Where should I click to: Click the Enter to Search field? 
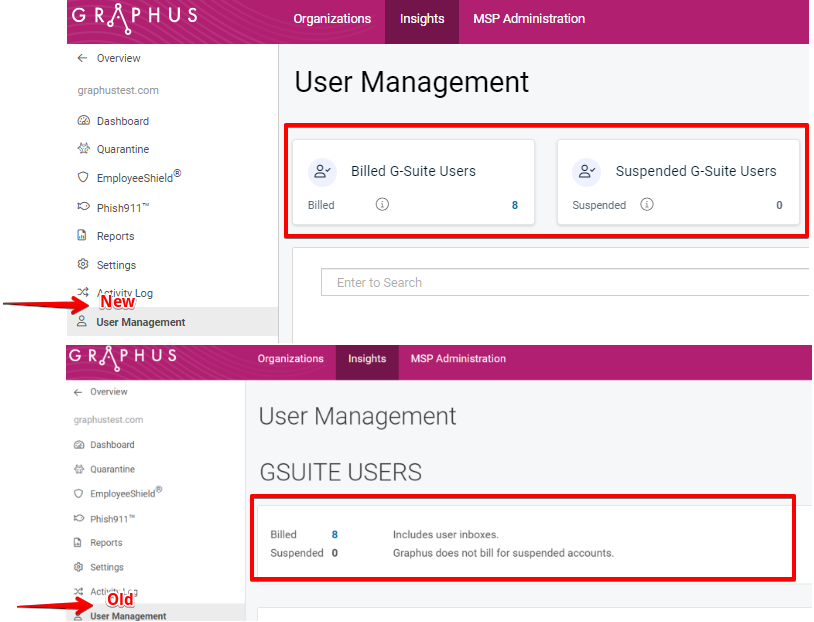tap(565, 282)
